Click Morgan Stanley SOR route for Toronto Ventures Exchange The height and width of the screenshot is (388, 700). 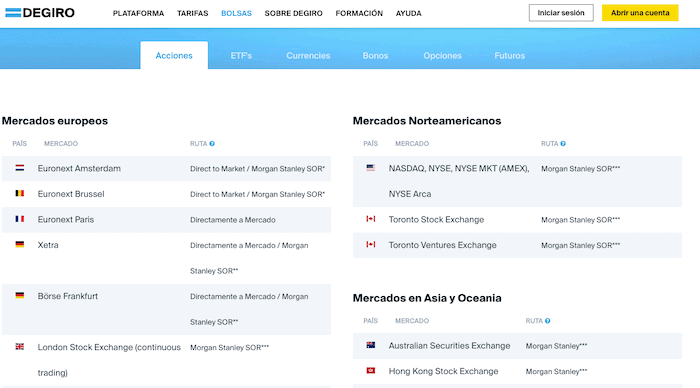(x=580, y=245)
